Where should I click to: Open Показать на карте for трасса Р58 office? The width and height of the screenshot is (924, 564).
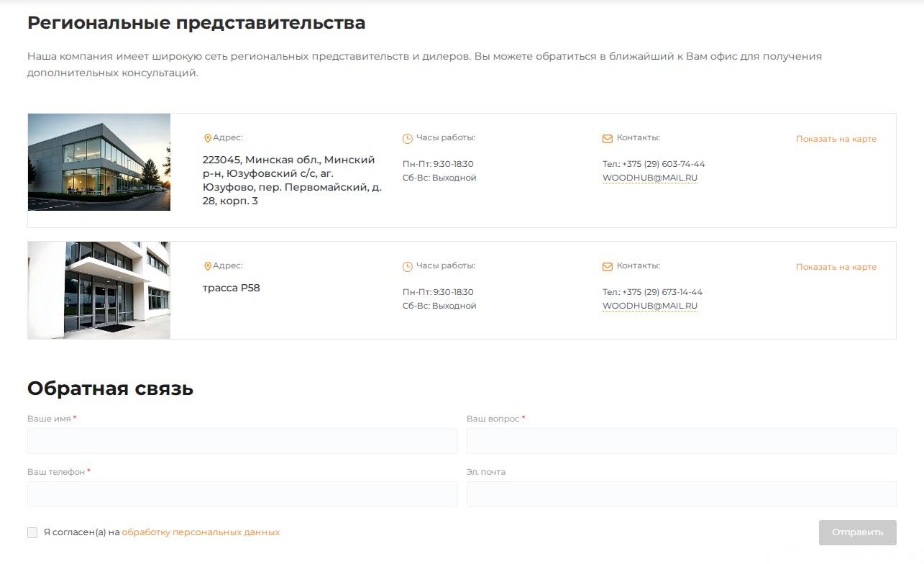pos(836,267)
